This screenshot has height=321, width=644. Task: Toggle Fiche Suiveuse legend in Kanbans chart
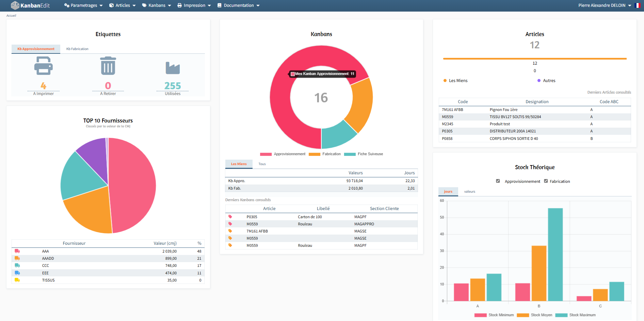[x=364, y=154]
